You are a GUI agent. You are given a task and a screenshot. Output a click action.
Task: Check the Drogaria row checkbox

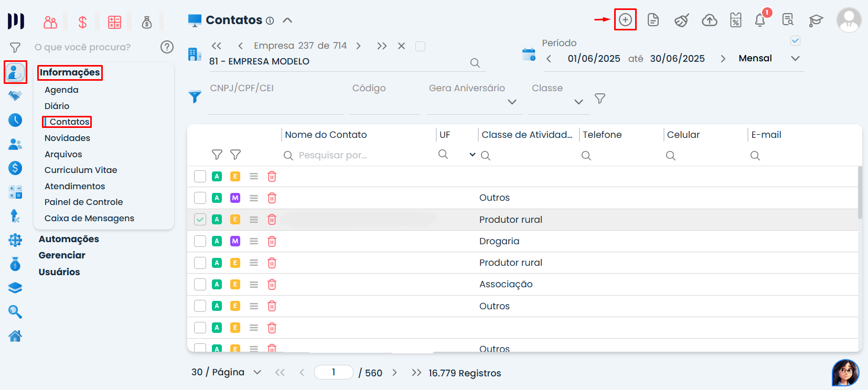[x=200, y=241]
